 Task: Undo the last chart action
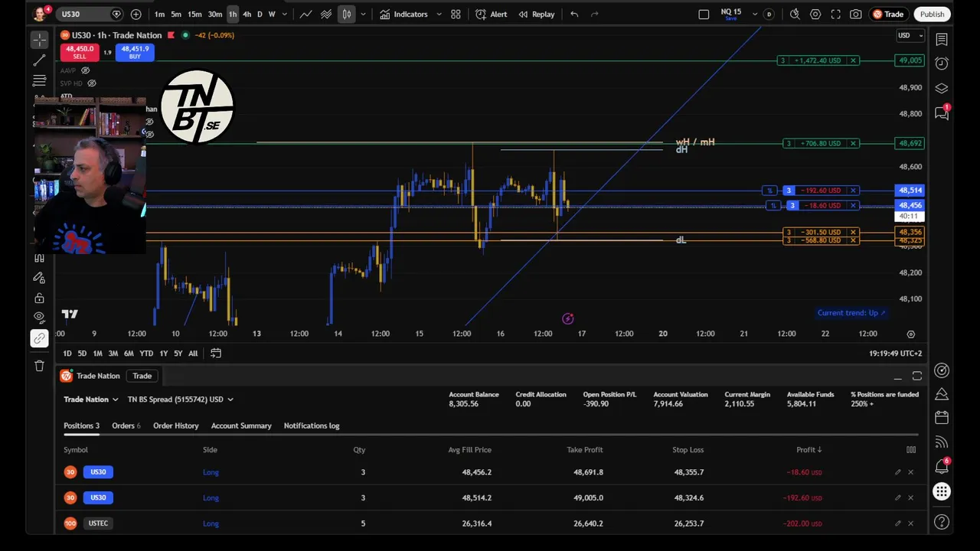click(574, 14)
